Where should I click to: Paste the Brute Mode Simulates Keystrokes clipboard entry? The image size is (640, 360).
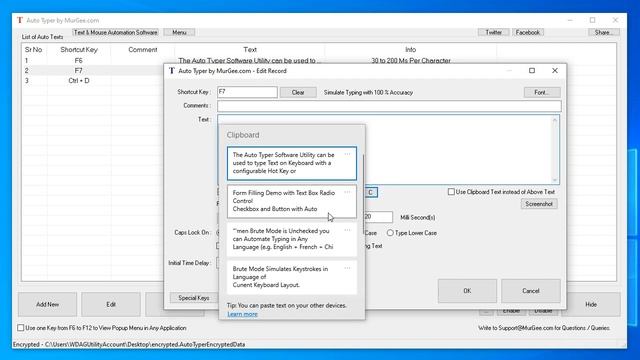tap(291, 277)
